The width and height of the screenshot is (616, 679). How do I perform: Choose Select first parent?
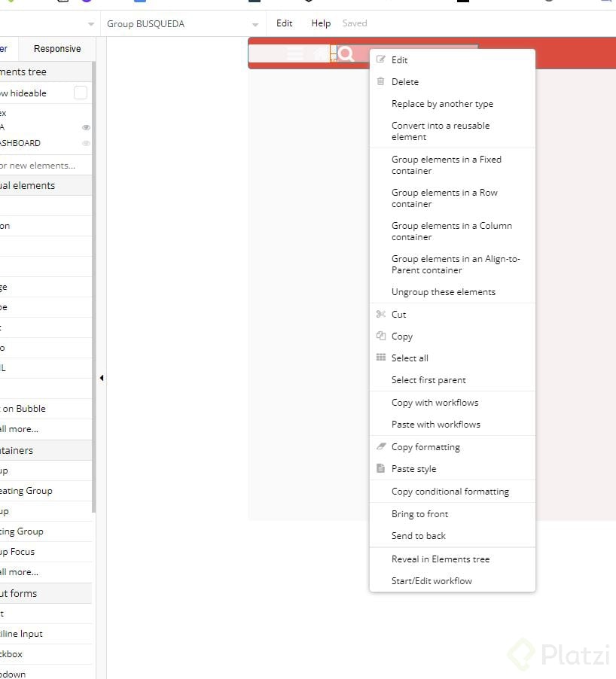click(428, 379)
